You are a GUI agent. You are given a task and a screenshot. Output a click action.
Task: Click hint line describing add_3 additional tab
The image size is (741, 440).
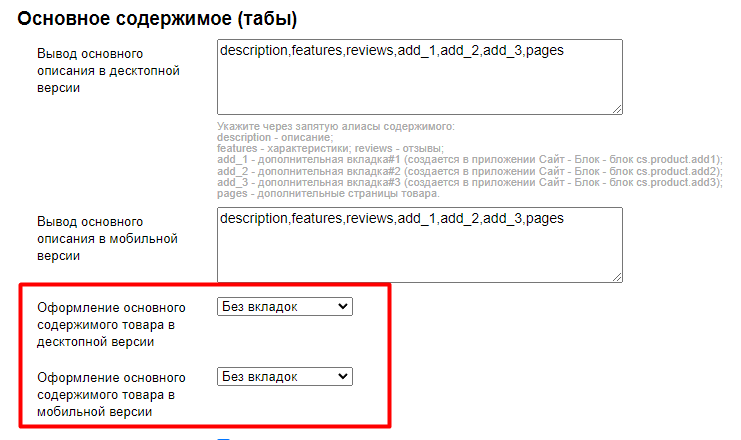click(x=468, y=181)
